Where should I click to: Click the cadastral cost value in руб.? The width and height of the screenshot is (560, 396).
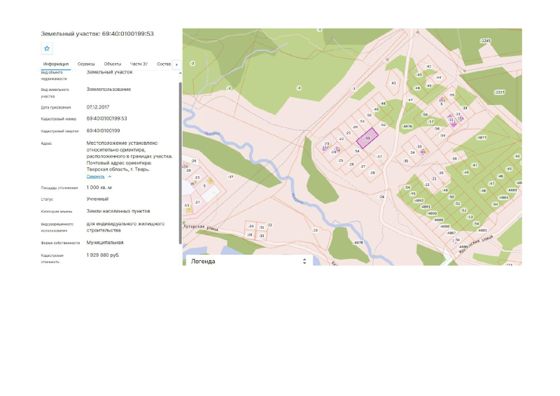point(103,255)
